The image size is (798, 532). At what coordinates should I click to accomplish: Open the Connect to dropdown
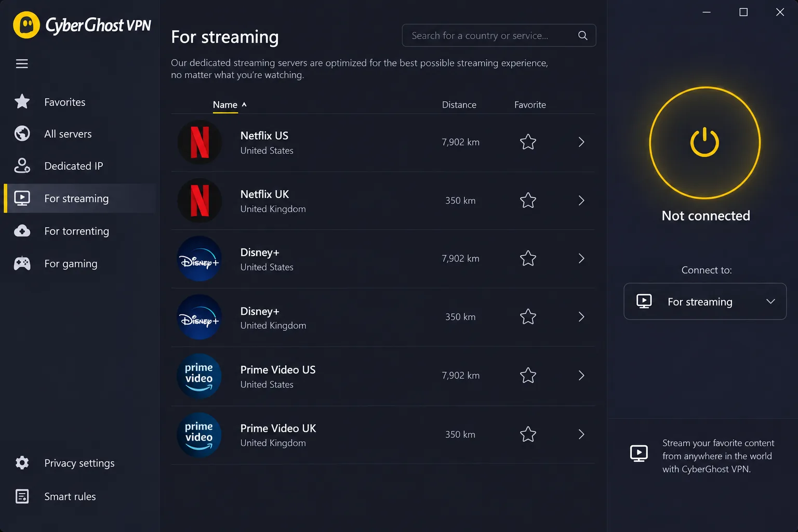click(705, 301)
